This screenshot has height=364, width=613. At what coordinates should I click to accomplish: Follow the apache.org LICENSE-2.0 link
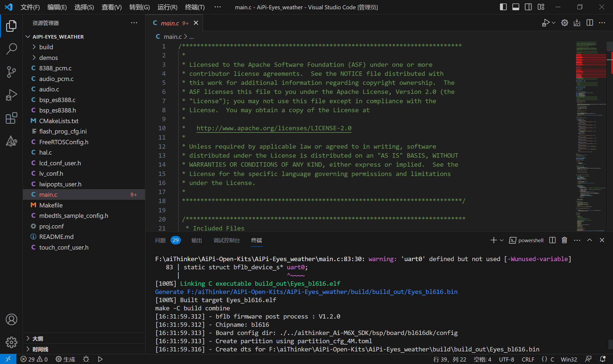(x=274, y=128)
